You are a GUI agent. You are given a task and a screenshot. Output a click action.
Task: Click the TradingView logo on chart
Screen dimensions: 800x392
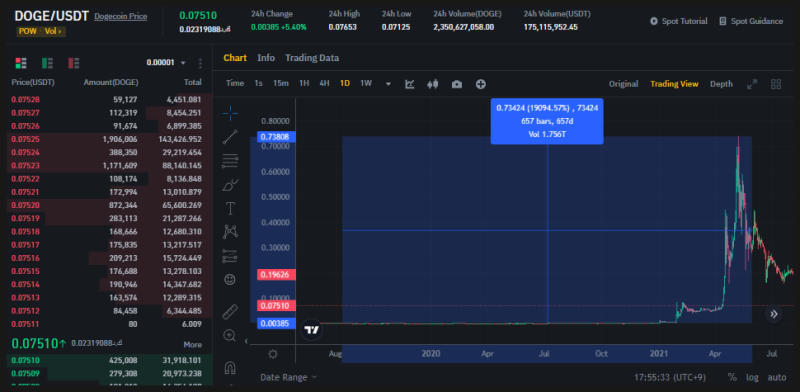point(311,330)
